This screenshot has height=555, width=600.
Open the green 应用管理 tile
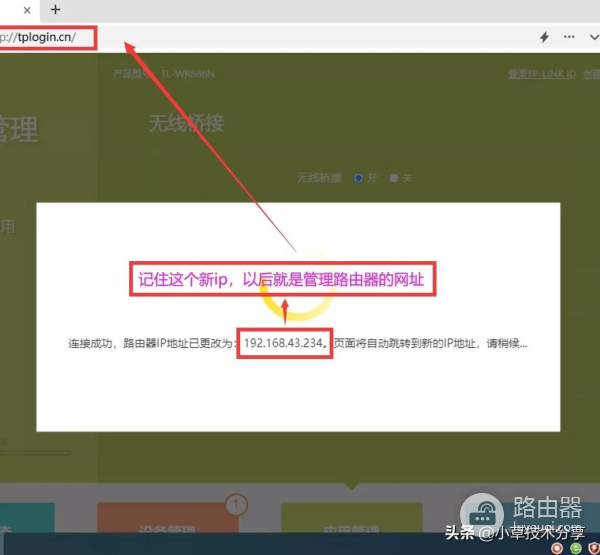point(352,517)
